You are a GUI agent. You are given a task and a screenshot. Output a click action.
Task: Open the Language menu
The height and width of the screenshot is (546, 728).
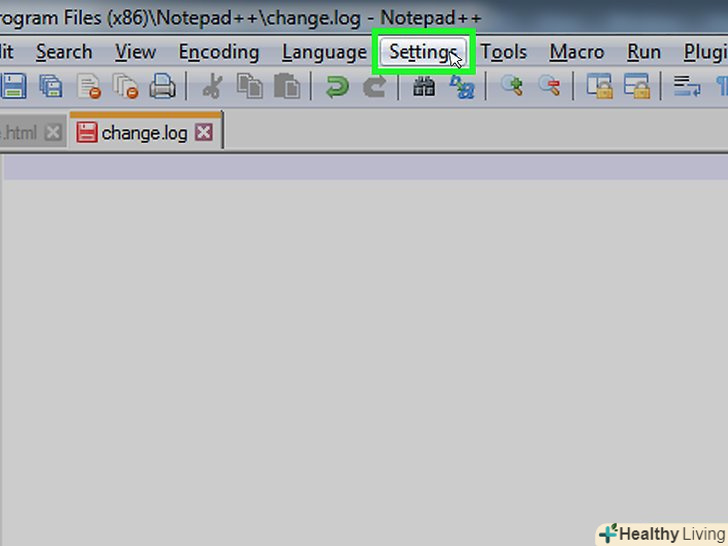tap(324, 52)
